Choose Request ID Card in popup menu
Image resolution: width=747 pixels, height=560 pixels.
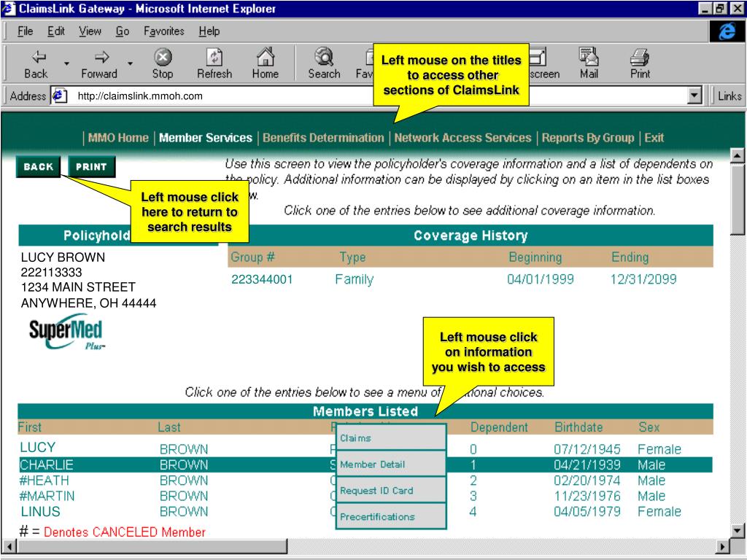click(391, 491)
